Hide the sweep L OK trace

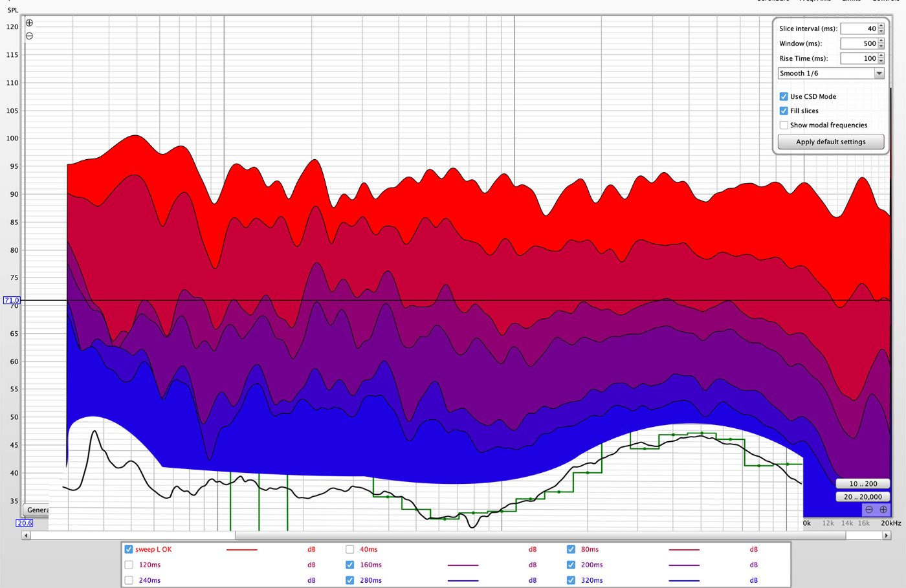(129, 549)
